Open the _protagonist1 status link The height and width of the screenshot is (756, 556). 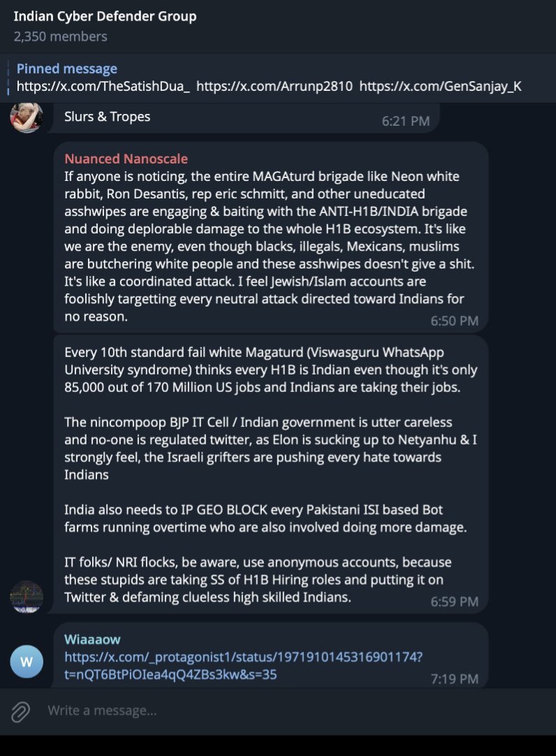click(x=243, y=666)
